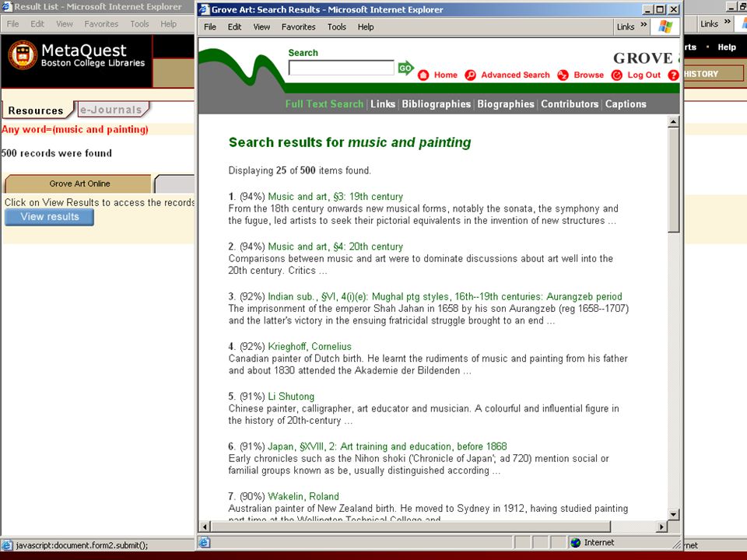The image size is (747, 560).
Task: Switch to the Links search tab
Action: [x=383, y=103]
